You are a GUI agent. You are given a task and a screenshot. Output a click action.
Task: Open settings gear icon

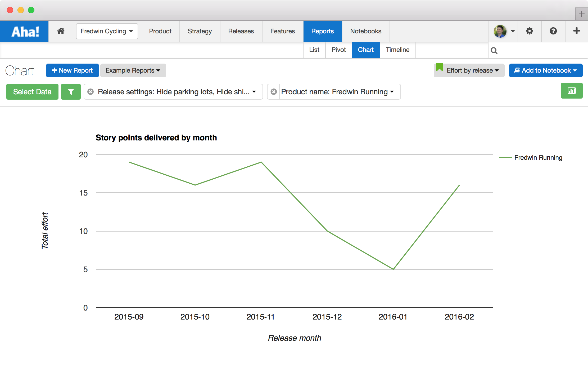[x=529, y=31]
